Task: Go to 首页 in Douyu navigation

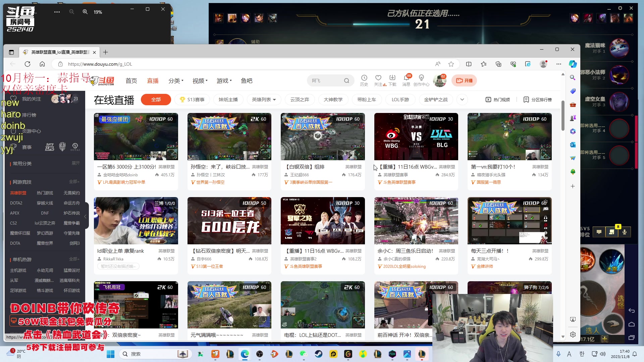Action: [131, 81]
